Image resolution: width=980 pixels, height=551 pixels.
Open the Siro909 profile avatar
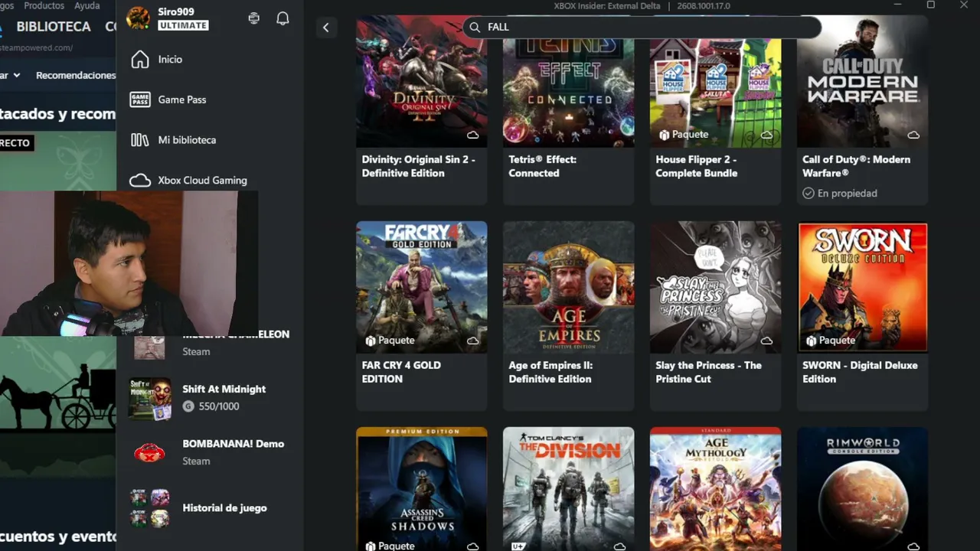138,18
